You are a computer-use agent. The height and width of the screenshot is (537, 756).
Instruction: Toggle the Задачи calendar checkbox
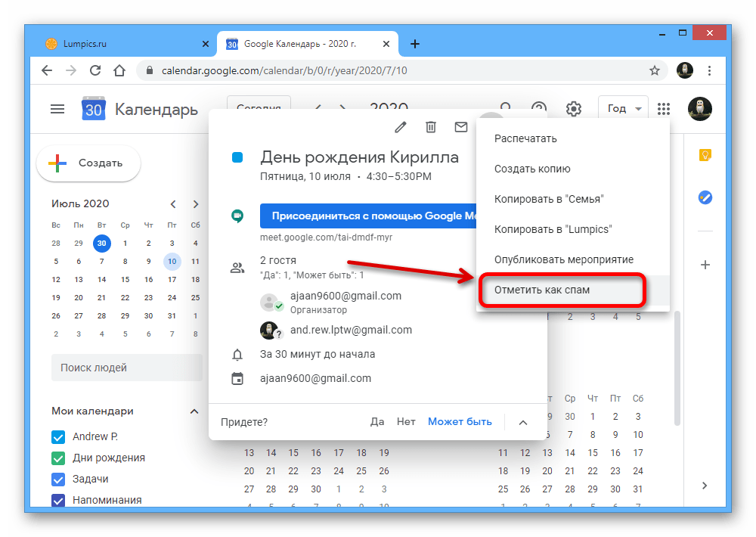[x=58, y=480]
